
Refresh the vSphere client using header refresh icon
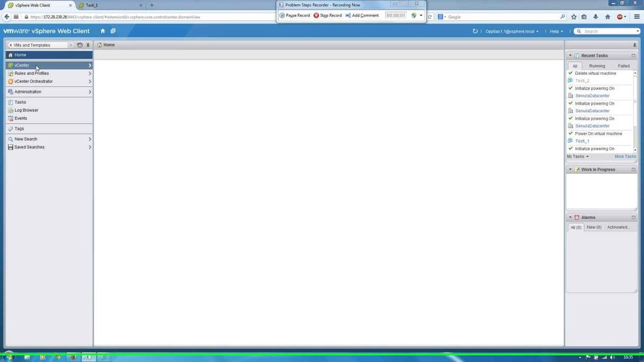coord(475,31)
